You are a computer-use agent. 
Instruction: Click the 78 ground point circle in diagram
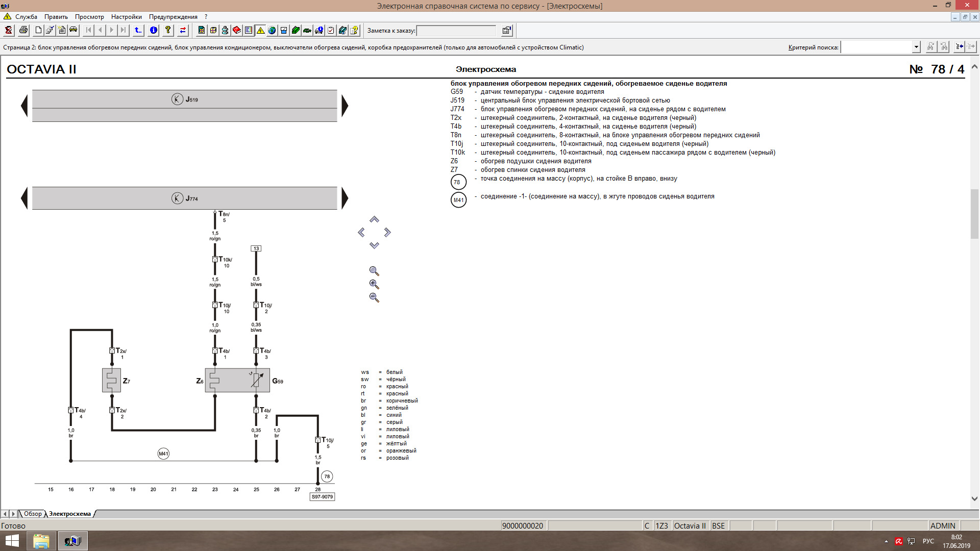click(x=327, y=477)
